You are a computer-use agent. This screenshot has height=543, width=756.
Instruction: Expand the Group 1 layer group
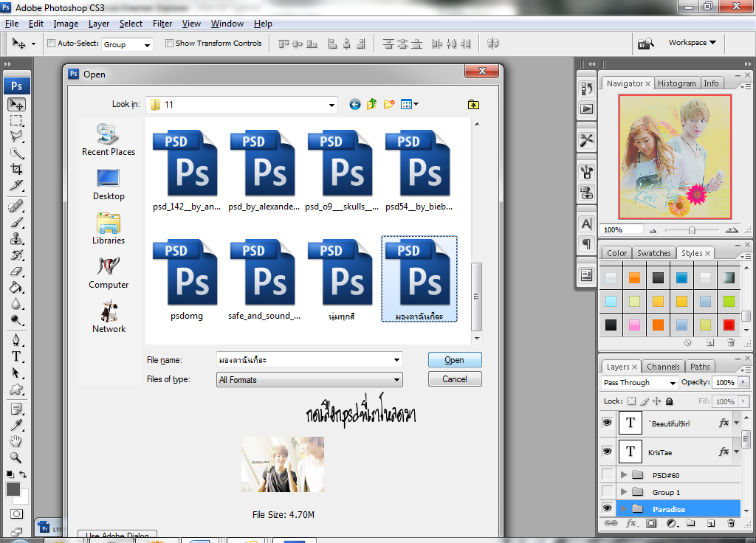coord(624,492)
